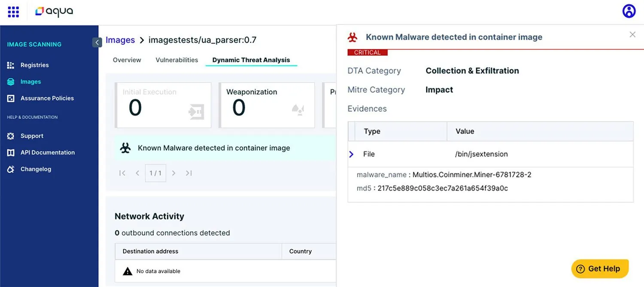Click warning icon beside No data available
The image size is (644, 287).
[128, 272]
